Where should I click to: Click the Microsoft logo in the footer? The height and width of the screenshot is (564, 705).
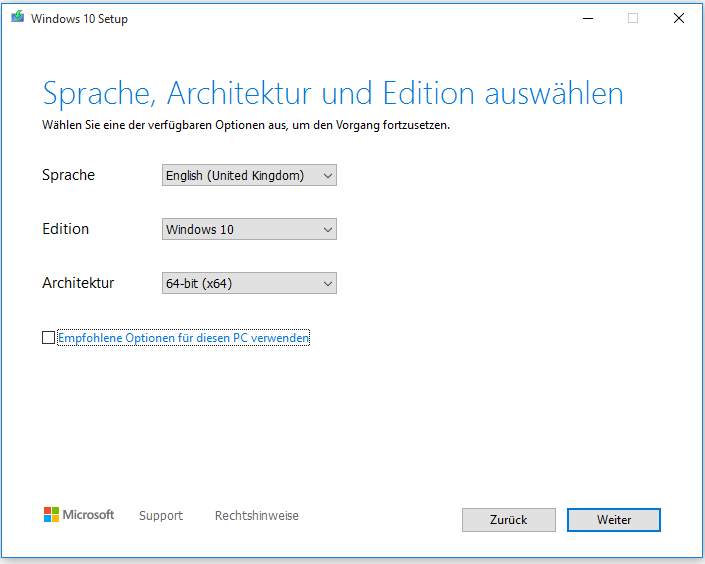tap(79, 515)
